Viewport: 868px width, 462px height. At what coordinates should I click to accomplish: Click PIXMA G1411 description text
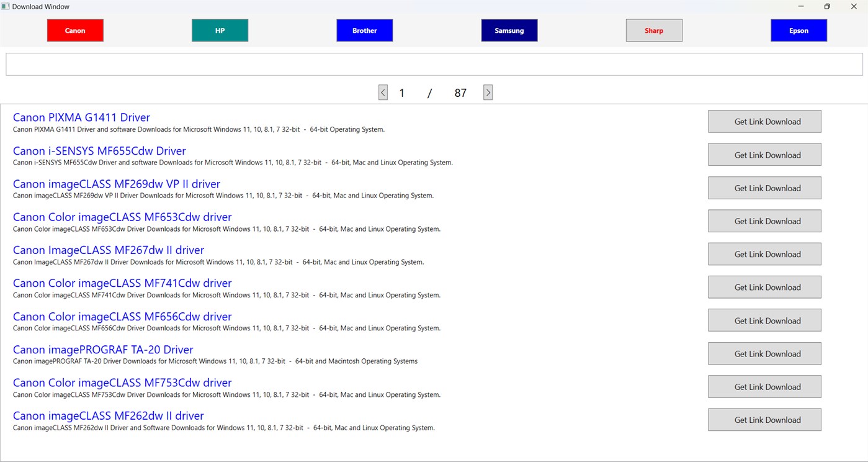pos(199,130)
